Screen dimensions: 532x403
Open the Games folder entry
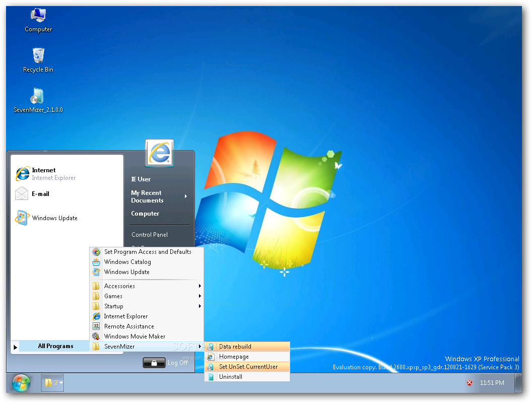[147, 296]
